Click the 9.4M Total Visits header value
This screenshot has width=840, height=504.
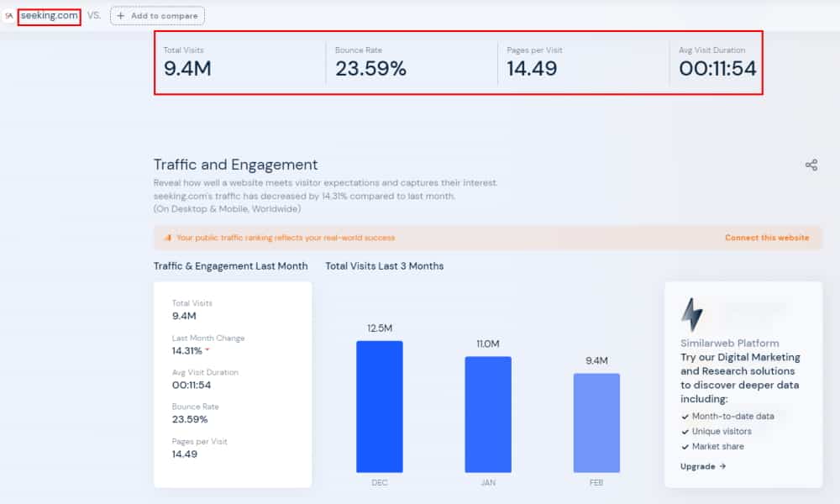[187, 69]
